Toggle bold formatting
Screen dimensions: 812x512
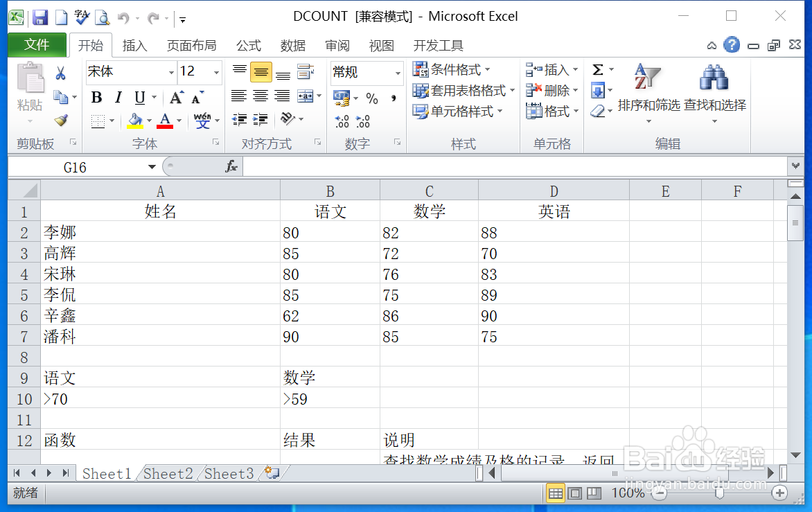point(96,97)
